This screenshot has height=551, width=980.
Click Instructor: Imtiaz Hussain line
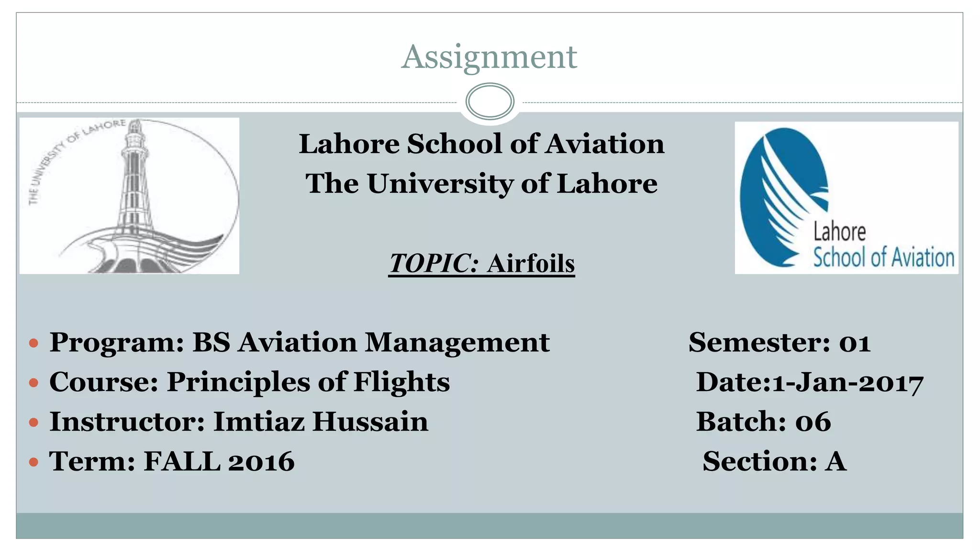[239, 422]
